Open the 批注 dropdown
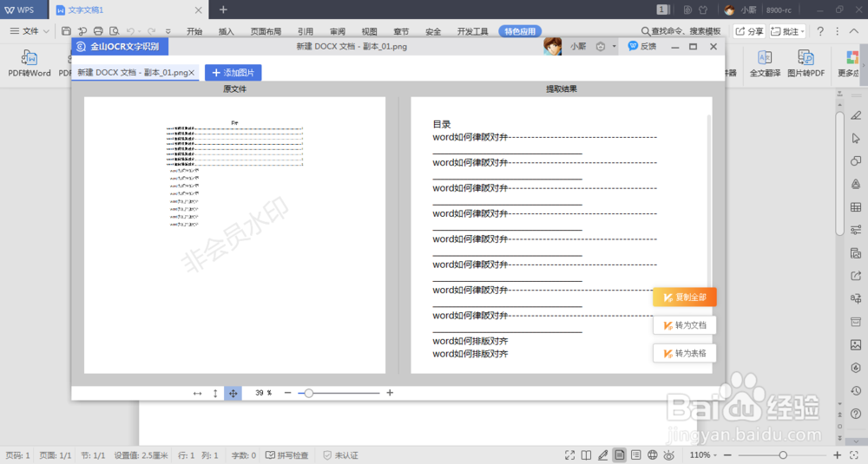The height and width of the screenshot is (464, 868). coord(787,31)
